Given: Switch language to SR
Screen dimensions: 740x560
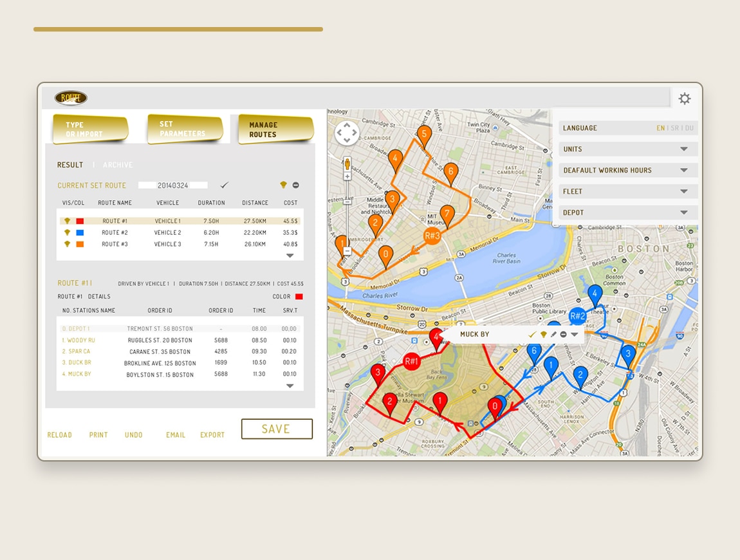Looking at the screenshot, I should 675,128.
